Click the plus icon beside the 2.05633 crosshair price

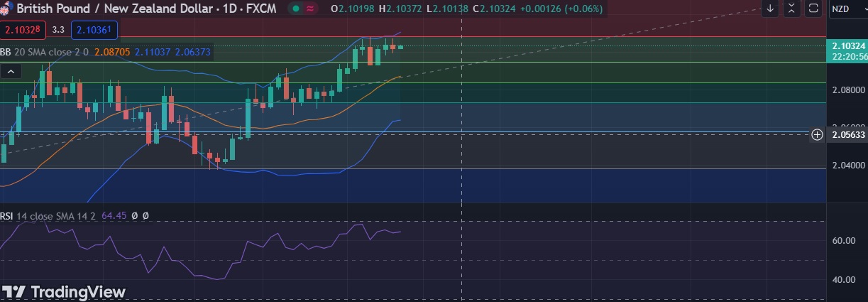click(x=817, y=134)
